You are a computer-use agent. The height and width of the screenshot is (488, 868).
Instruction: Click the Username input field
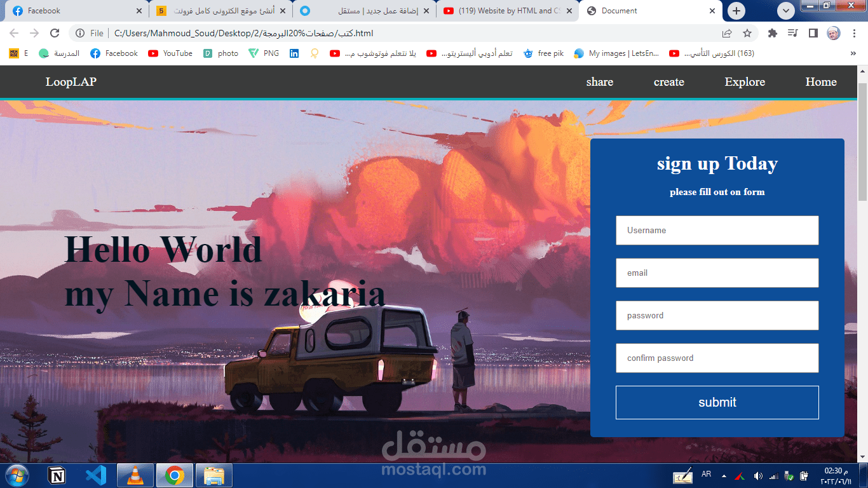(x=717, y=230)
